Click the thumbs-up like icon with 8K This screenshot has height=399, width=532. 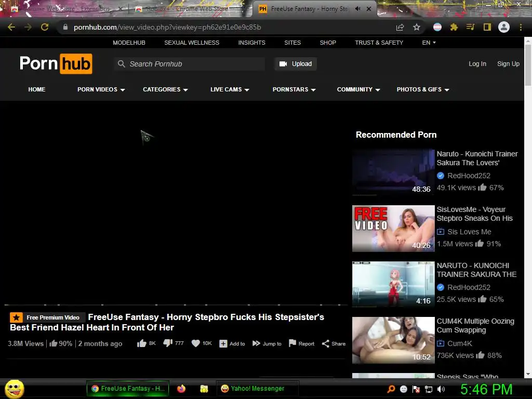pyautogui.click(x=141, y=343)
